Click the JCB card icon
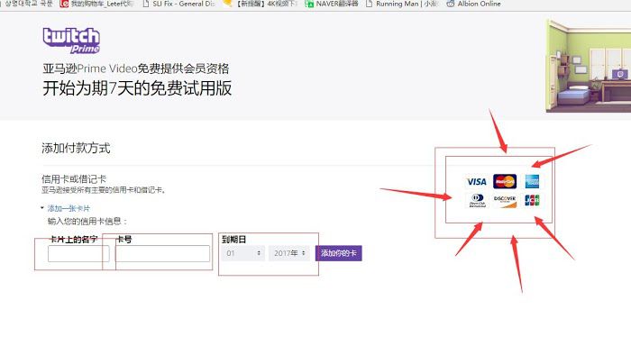631x364 pixels. pyautogui.click(x=532, y=200)
